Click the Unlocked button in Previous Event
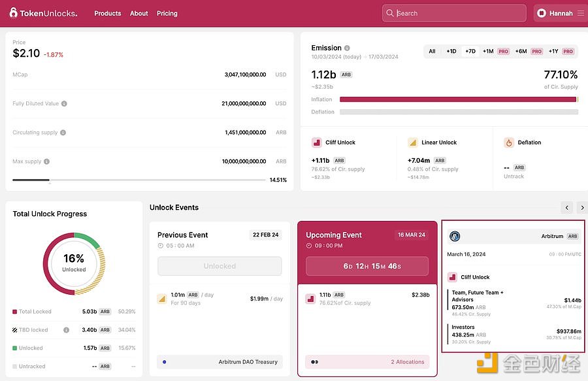Screen dimensions: 588x381 pos(220,266)
